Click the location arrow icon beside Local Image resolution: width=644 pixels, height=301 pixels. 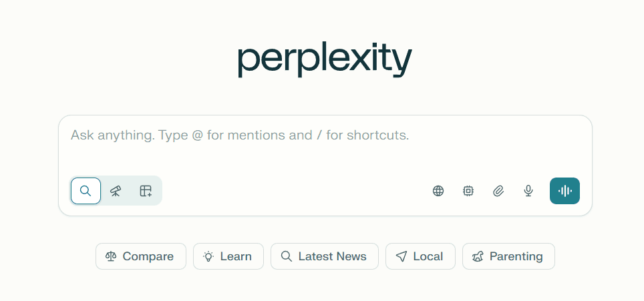point(401,256)
